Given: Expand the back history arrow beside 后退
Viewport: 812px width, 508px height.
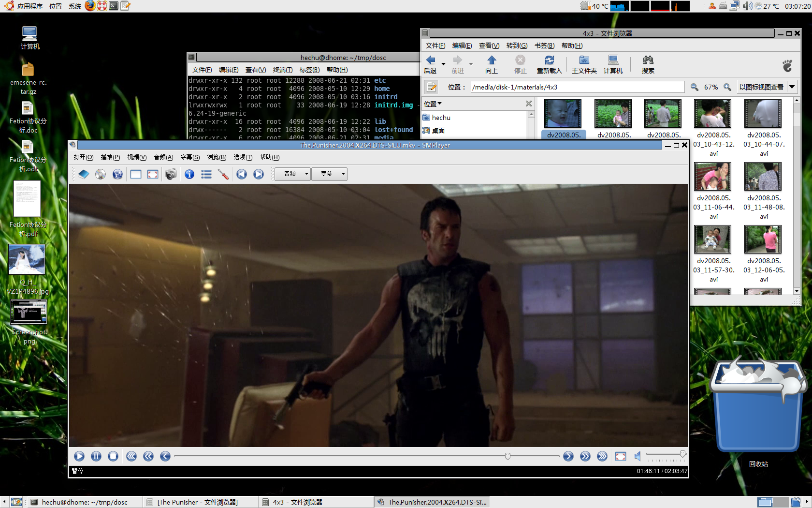Looking at the screenshot, I should [x=443, y=64].
